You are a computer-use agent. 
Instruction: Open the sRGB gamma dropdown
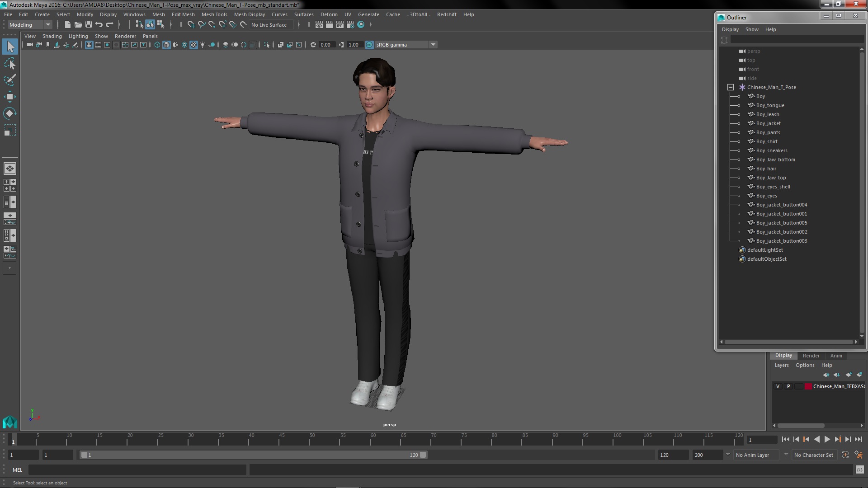pos(406,45)
